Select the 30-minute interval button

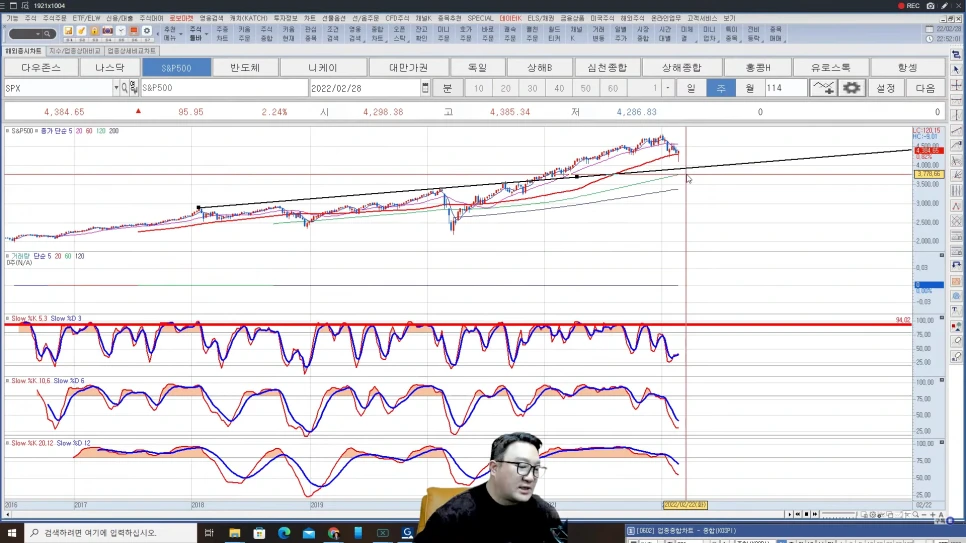pos(532,88)
